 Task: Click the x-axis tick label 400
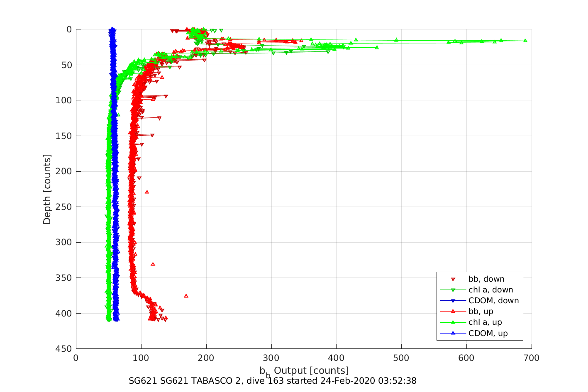[336, 358]
